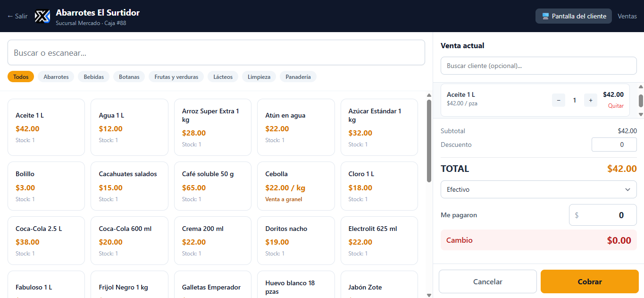The image size is (644, 298).
Task: Click Cancelar to cancel the sale
Action: [x=488, y=281]
